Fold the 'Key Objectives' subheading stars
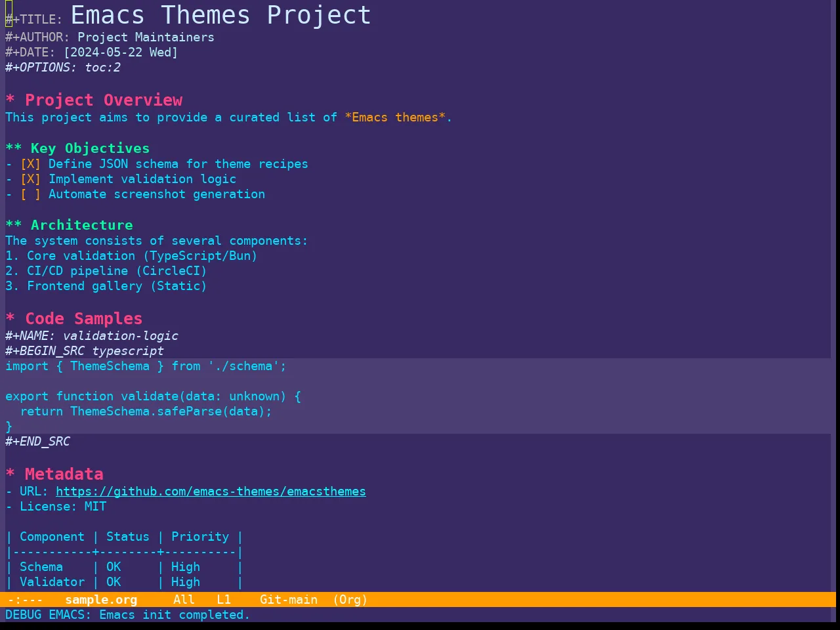 click(14, 148)
